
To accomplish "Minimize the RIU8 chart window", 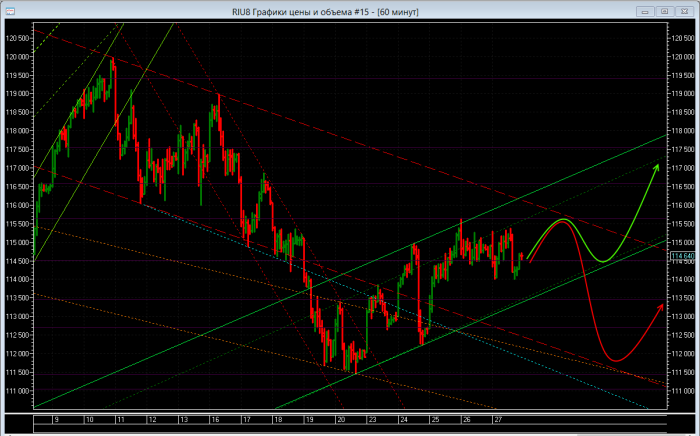I will coord(645,12).
